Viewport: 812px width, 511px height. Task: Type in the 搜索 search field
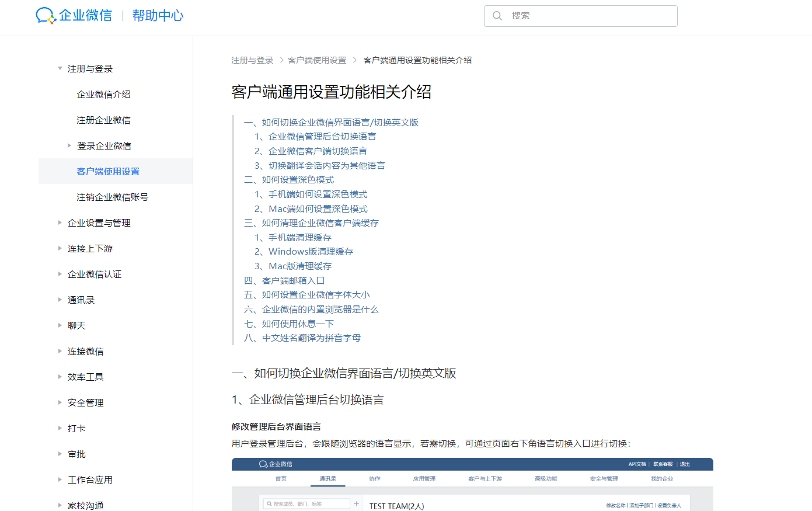pos(590,16)
